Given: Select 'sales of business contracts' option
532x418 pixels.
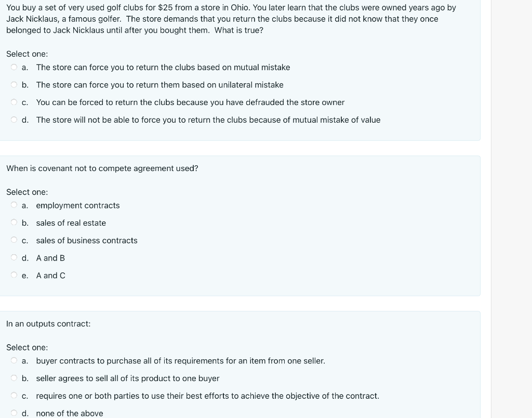Looking at the screenshot, I should click(x=14, y=240).
